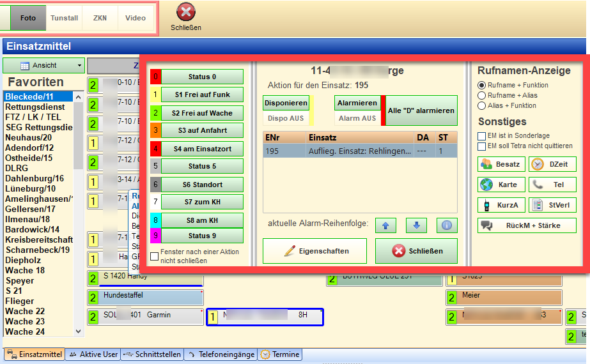
Task: Open DZeit clock button
Action: point(552,164)
